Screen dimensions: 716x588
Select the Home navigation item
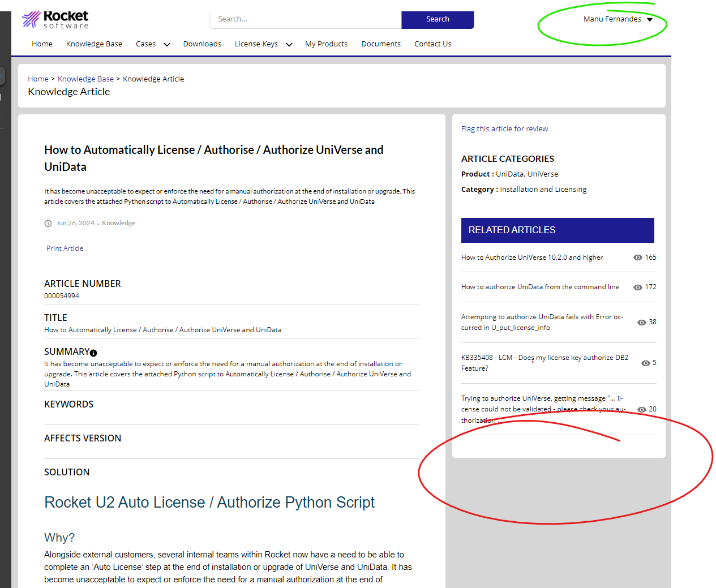42,44
